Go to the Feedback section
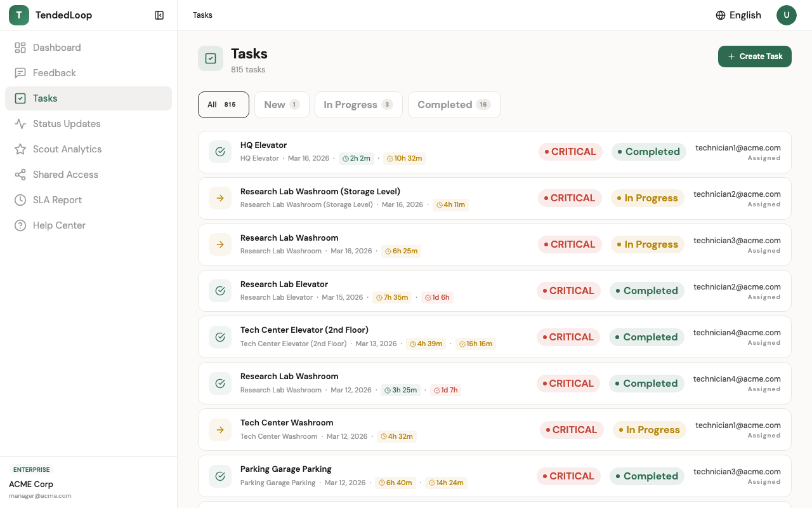The width and height of the screenshot is (812, 508). [54, 73]
